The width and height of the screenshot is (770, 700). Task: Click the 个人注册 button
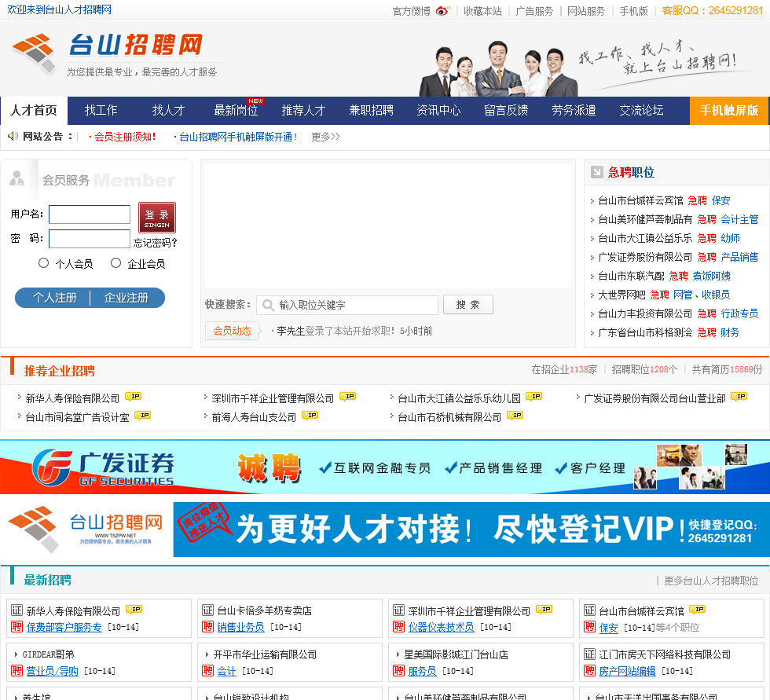pos(54,298)
